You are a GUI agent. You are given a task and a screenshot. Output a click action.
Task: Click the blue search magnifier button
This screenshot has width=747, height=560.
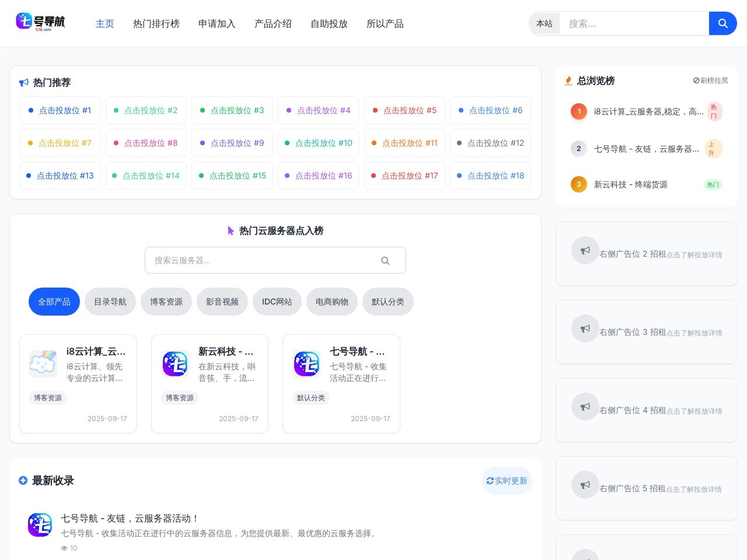pos(722,23)
